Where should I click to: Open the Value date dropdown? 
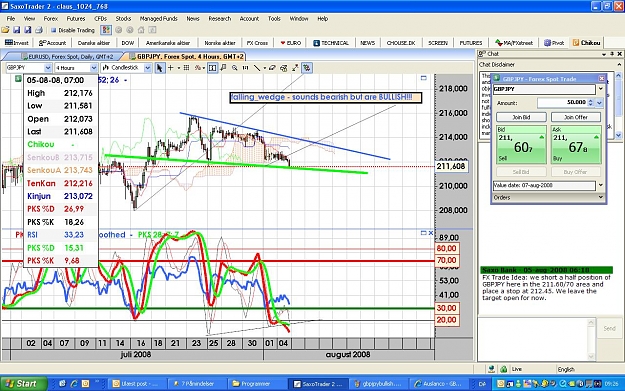600,185
